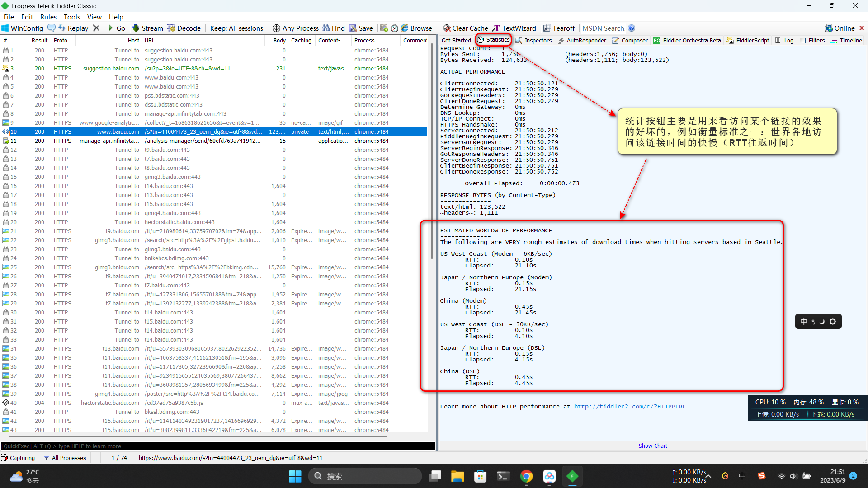Image resolution: width=868 pixels, height=488 pixels.
Task: Click IME settings gear icon
Action: (x=833, y=322)
